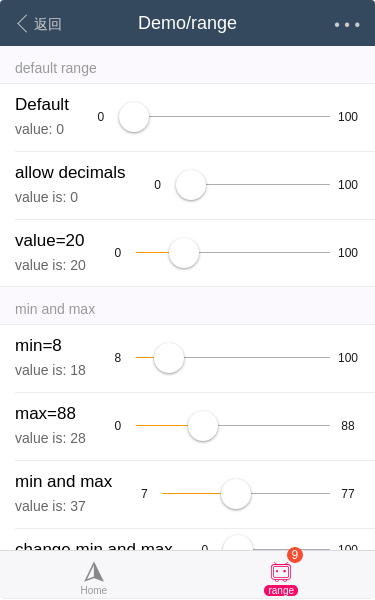Click the min and max section header
The image size is (375, 600).
(55, 309)
